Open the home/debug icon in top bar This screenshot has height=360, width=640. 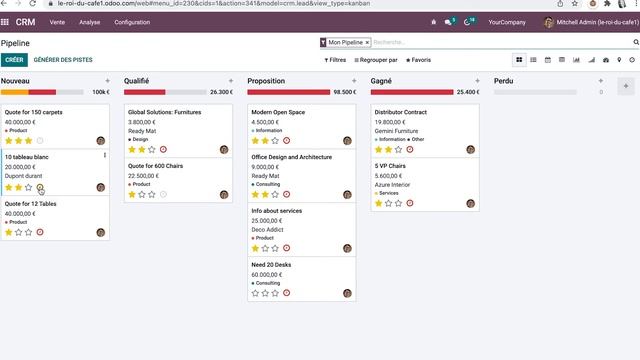[433, 22]
